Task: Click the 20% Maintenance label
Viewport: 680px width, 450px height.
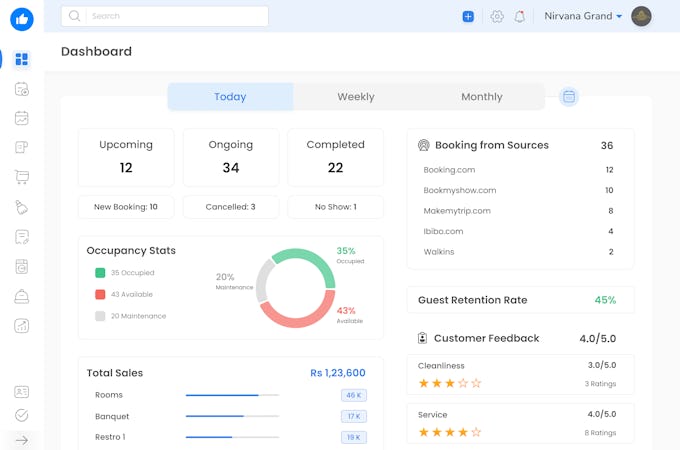Action: pyautogui.click(x=234, y=281)
